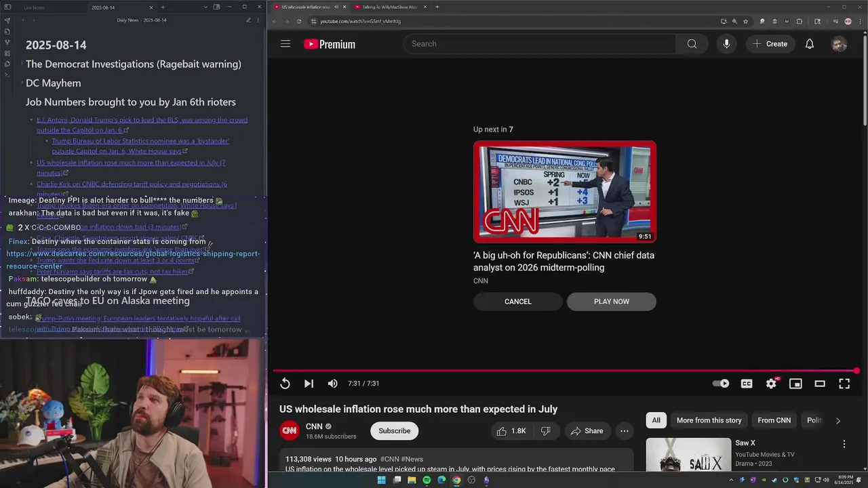
Task: Close the 2025-08-14 Obsidian tab
Action: pyautogui.click(x=152, y=7)
